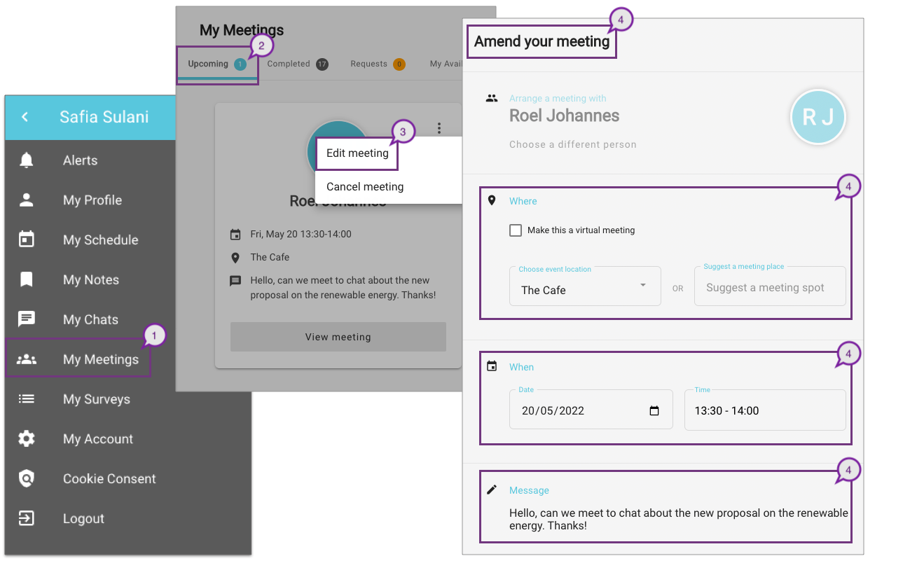Click the My Profile person icon
924x563 pixels.
(27, 200)
